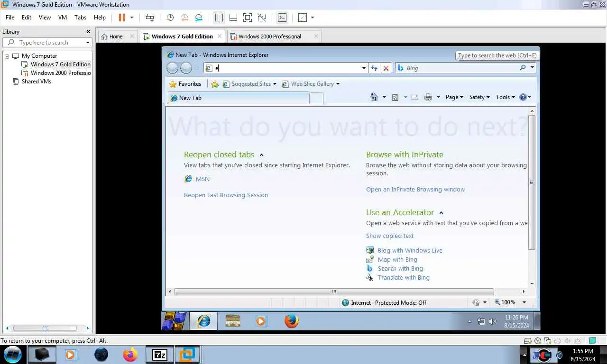Open the snapshot manager
607x364 pixels.
[199, 18]
